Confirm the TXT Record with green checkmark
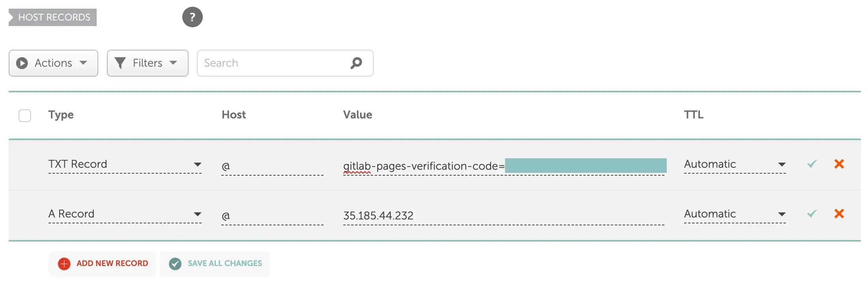The image size is (868, 283). tap(812, 164)
